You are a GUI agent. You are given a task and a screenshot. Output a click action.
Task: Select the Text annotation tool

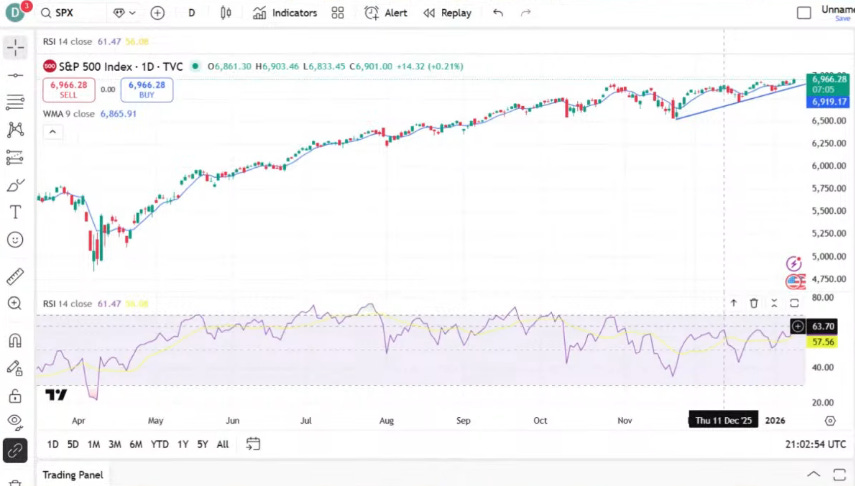coord(15,212)
